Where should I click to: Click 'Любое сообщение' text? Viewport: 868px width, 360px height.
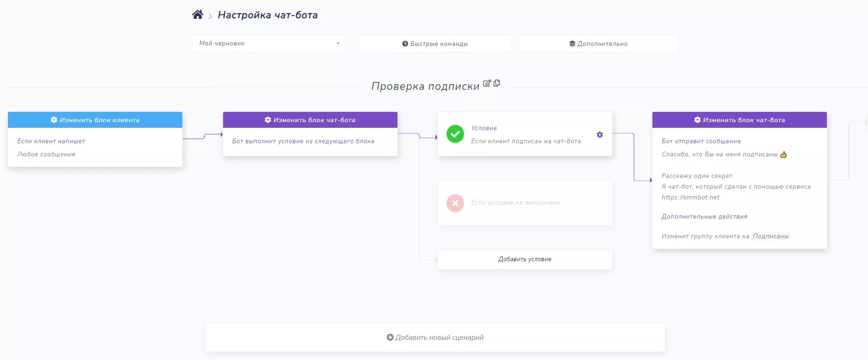(46, 154)
